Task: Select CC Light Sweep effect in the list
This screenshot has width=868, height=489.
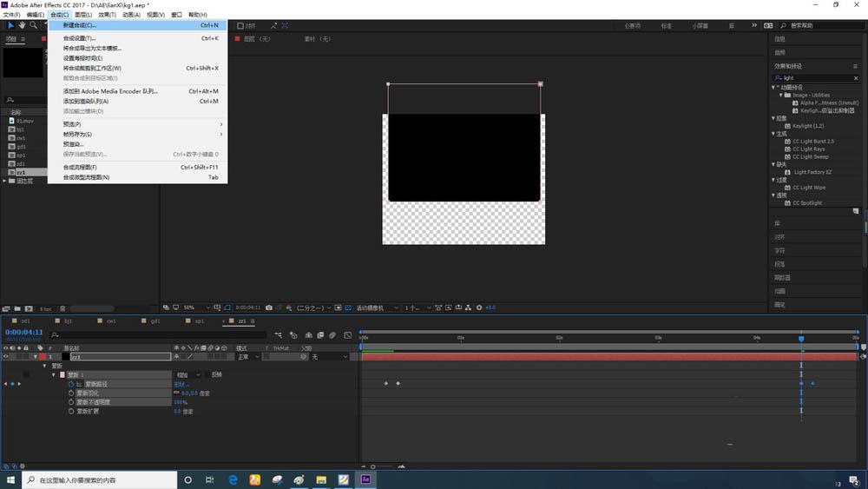Action: [x=810, y=157]
